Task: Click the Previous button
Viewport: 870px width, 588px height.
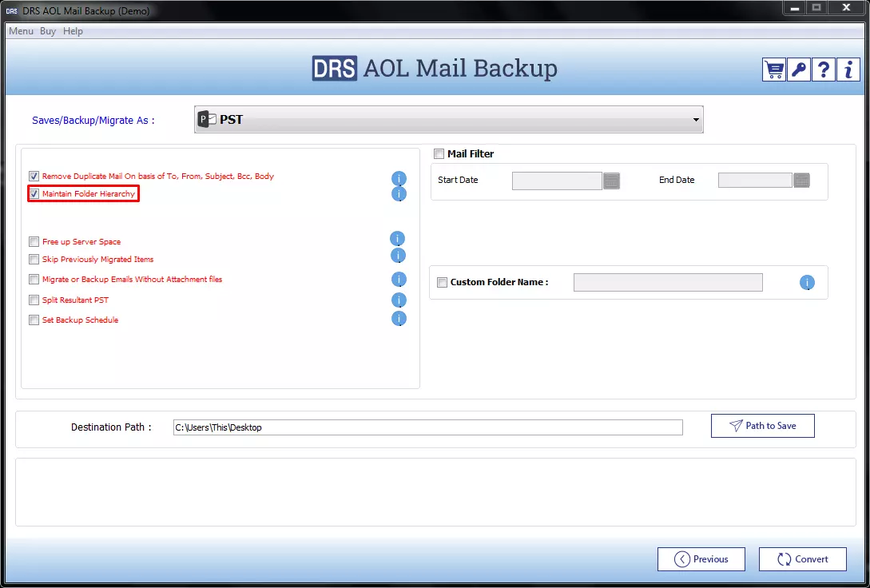Action: [701, 559]
